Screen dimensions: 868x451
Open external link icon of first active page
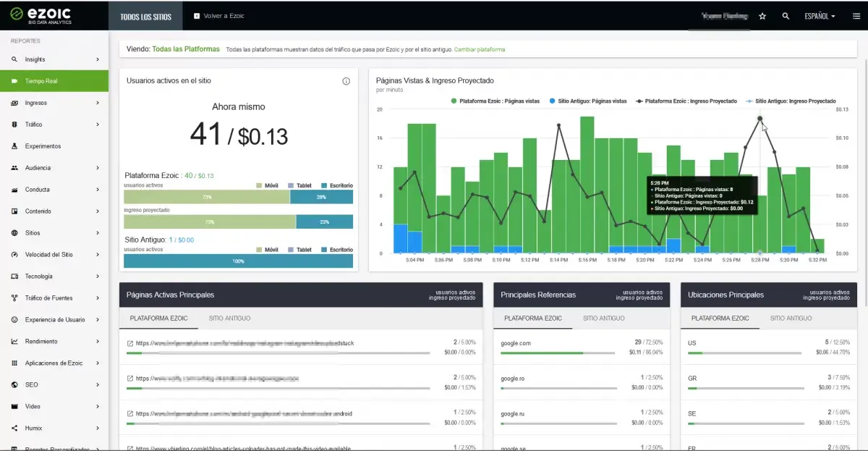coord(130,343)
